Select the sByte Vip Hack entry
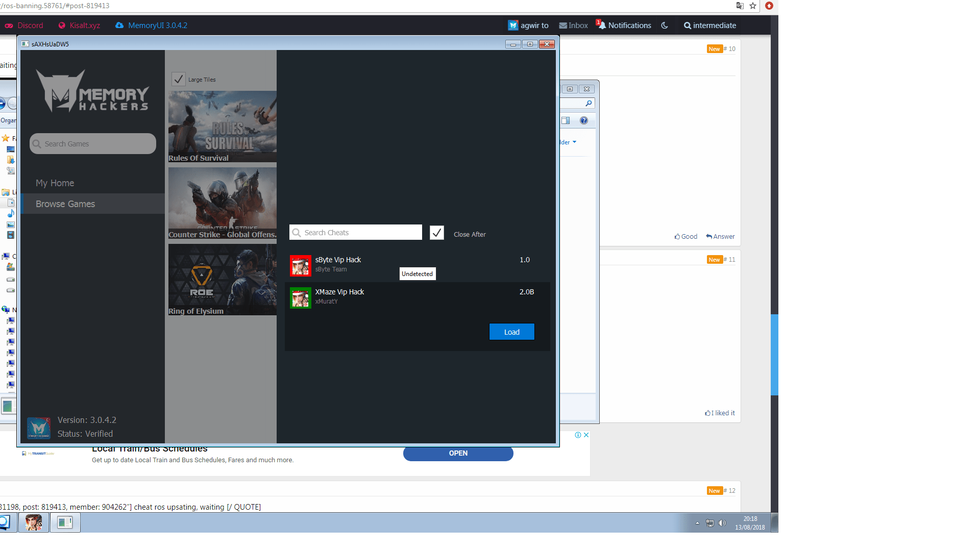This screenshot has width=980, height=551. coord(418,265)
